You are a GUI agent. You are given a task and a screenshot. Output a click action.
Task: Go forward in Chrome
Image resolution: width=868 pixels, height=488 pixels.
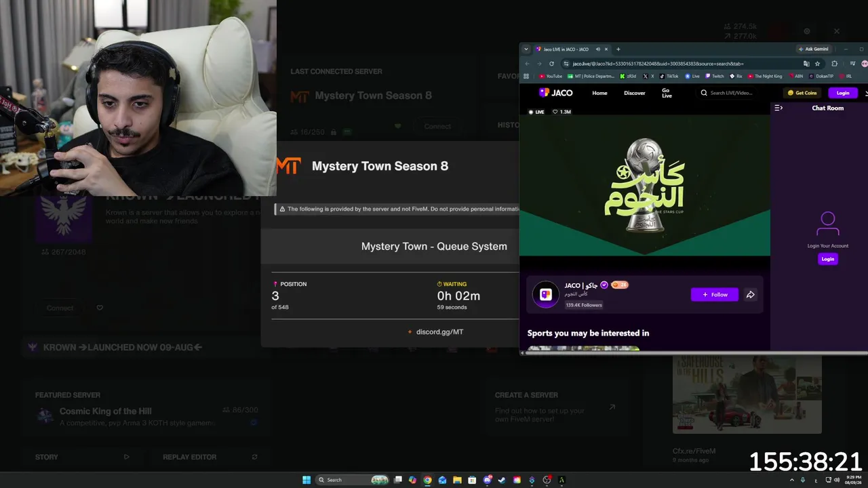(x=539, y=64)
